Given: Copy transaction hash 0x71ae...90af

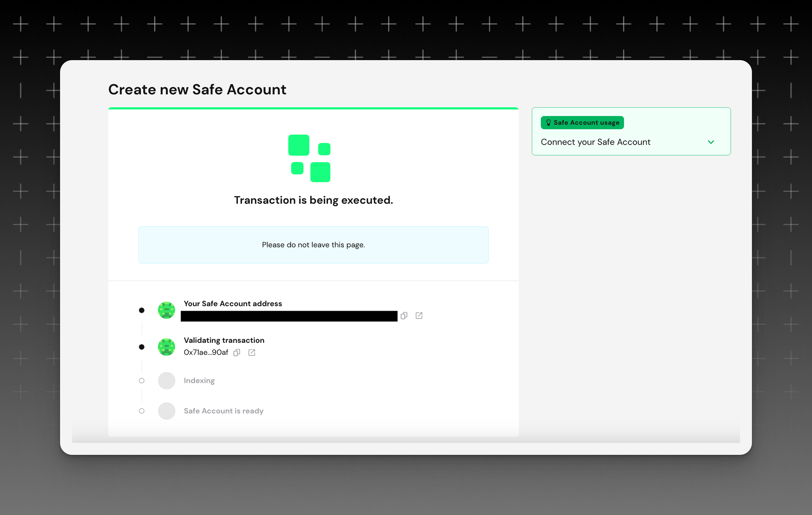Looking at the screenshot, I should [237, 353].
